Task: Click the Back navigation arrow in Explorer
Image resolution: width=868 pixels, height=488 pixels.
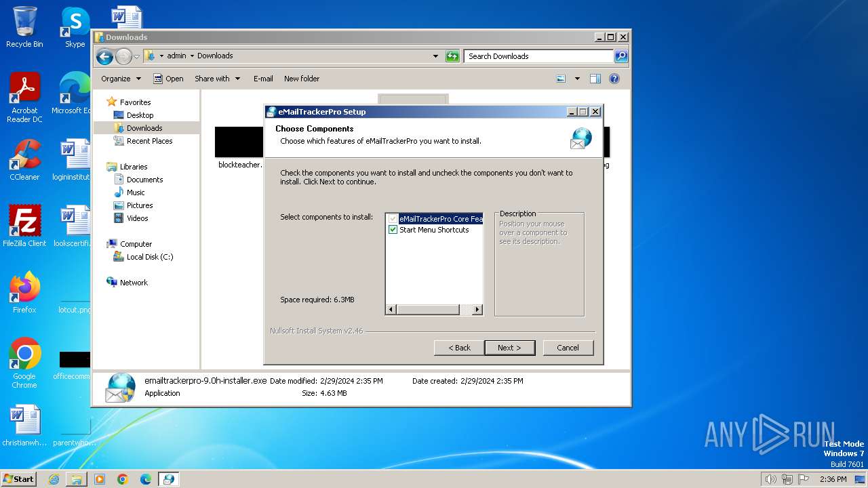Action: click(104, 56)
